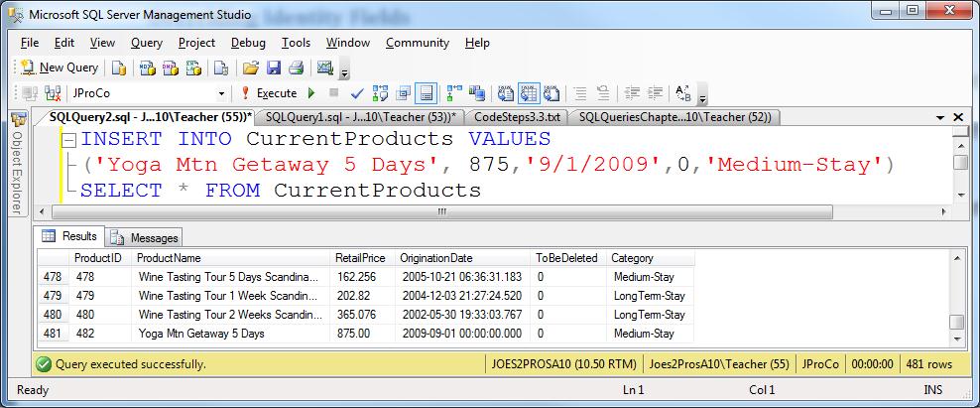
Task: Click the Print icon
Action: click(x=296, y=68)
